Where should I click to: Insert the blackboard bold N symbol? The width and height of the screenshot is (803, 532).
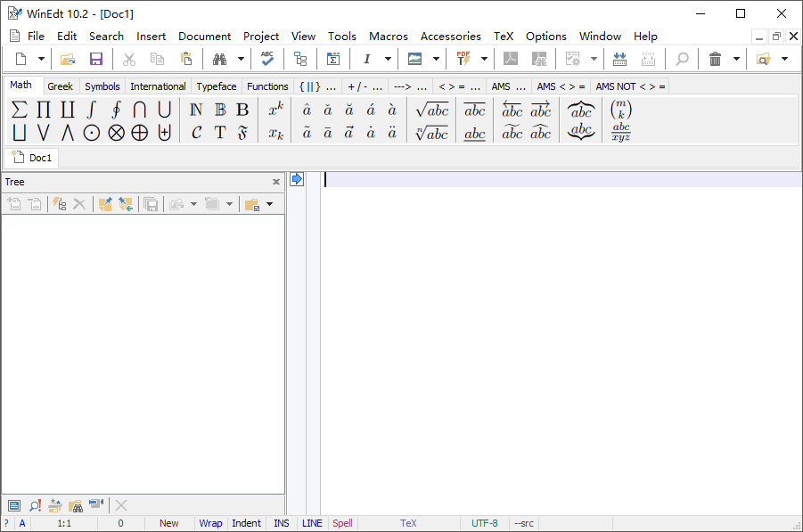(x=197, y=110)
